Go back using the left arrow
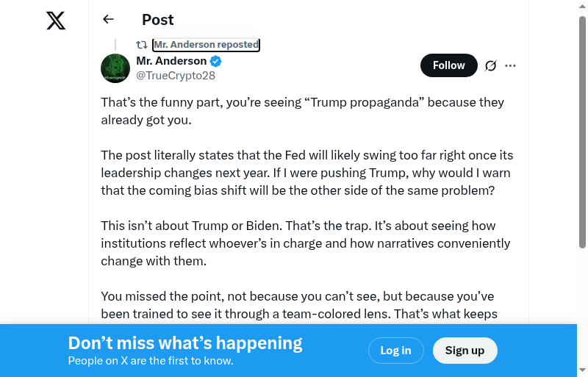 click(x=109, y=20)
